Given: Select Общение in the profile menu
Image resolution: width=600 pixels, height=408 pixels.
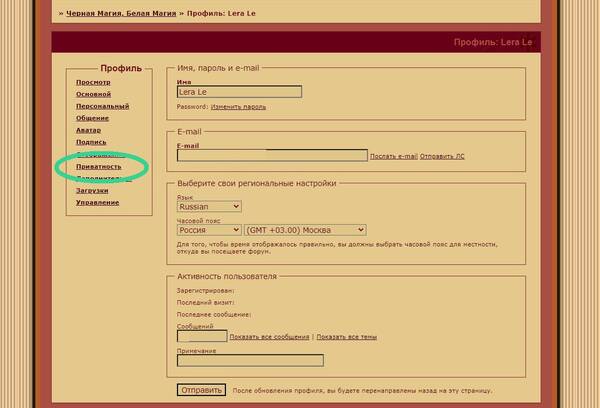Looking at the screenshot, I should pos(93,118).
